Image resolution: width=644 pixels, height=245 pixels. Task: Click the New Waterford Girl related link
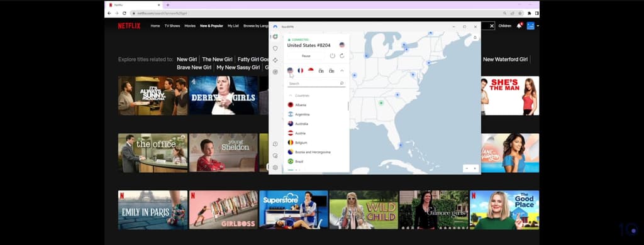click(505, 60)
